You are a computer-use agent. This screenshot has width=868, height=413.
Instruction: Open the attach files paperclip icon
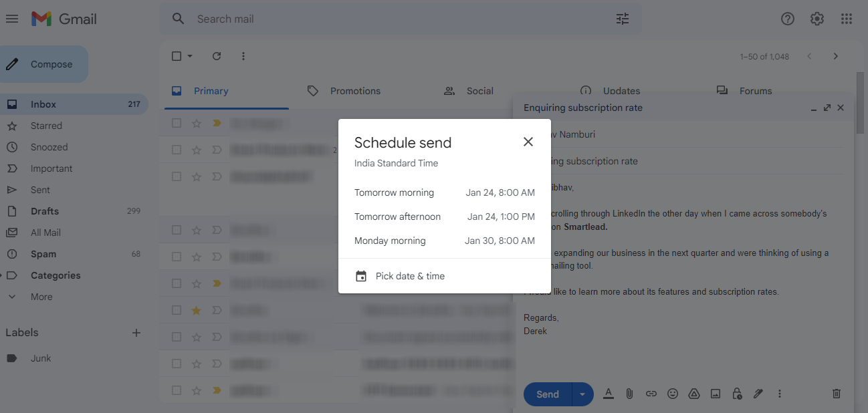click(629, 394)
